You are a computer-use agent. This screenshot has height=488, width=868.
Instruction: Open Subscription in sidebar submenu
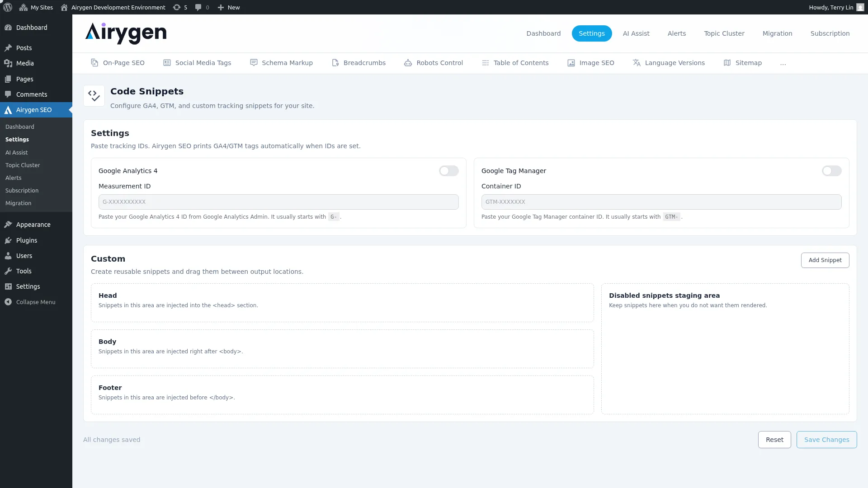pyautogui.click(x=22, y=191)
